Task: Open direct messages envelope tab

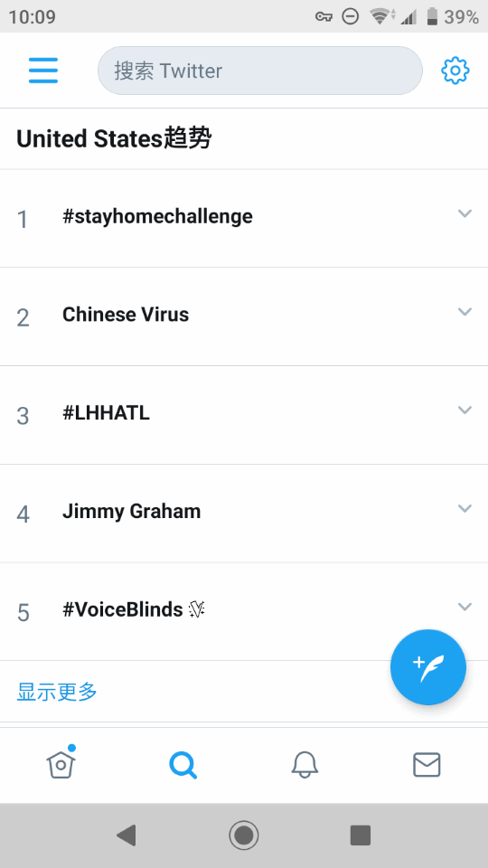Action: pos(427,765)
